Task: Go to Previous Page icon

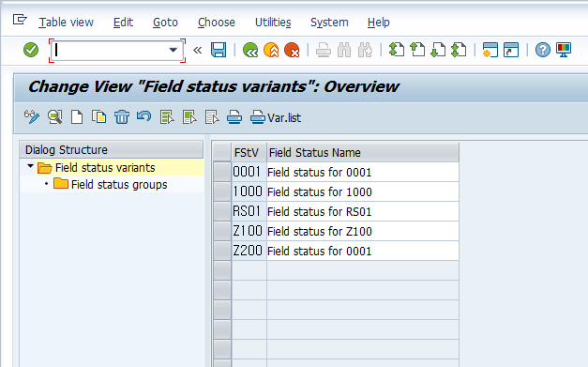Action: [x=417, y=50]
